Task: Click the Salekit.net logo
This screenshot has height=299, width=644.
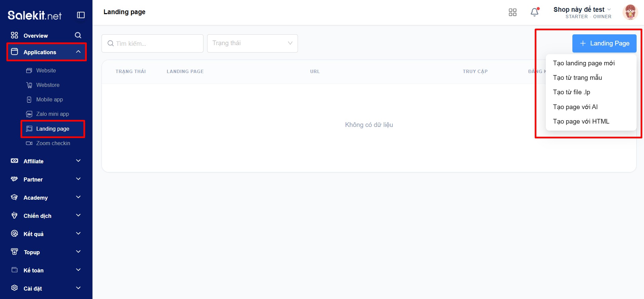Action: pyautogui.click(x=35, y=15)
